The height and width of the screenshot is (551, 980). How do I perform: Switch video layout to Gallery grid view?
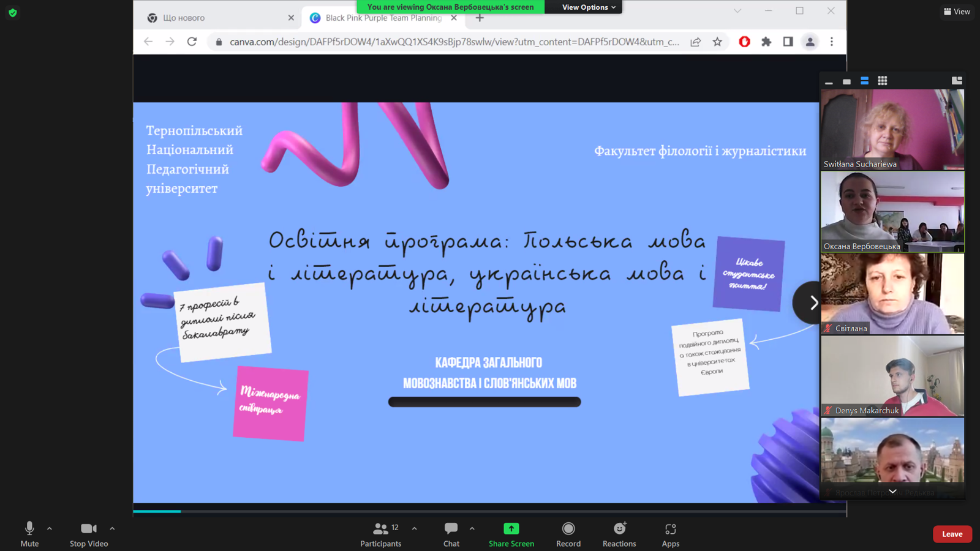882,80
